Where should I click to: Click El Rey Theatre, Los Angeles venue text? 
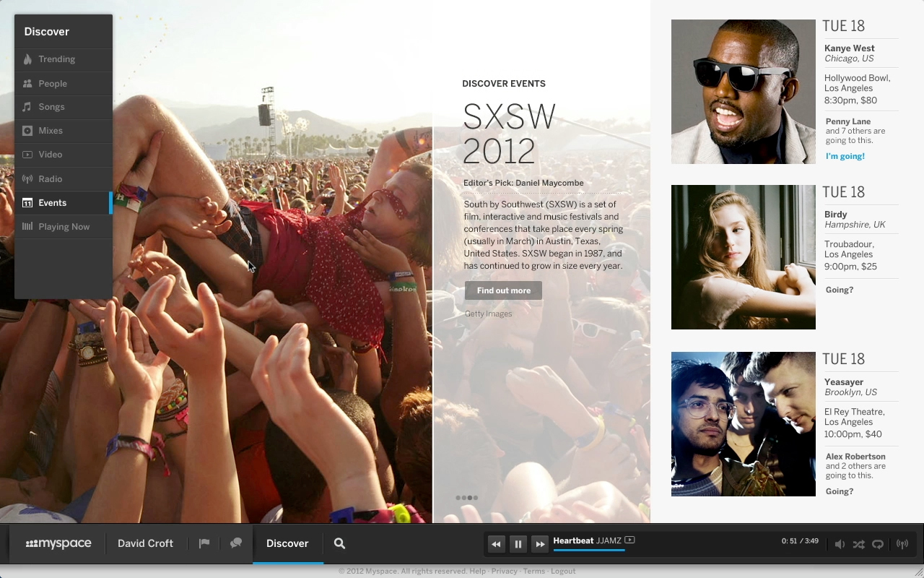click(855, 417)
